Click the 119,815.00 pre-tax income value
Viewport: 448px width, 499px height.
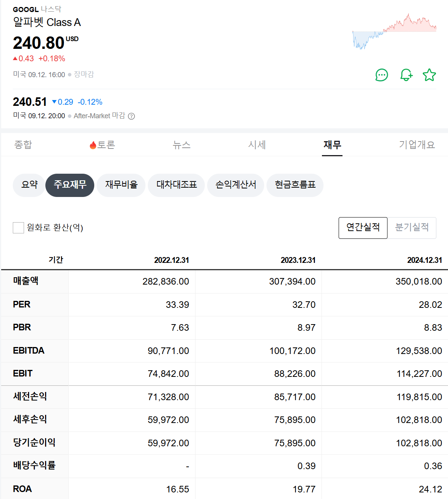click(x=419, y=397)
